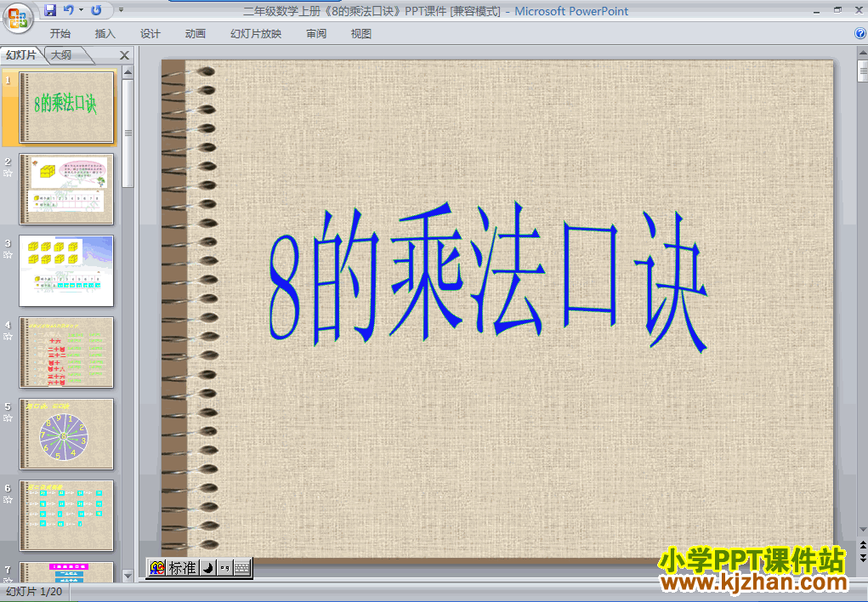The height and width of the screenshot is (602, 868).
Task: Select slide 1 thumbnail 8的乘法口诀
Action: click(66, 107)
